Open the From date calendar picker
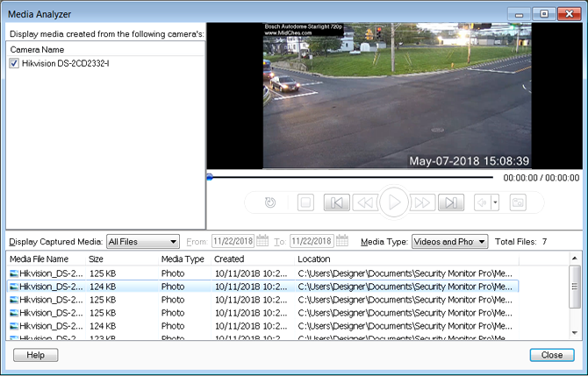The height and width of the screenshot is (376, 588). (x=262, y=241)
